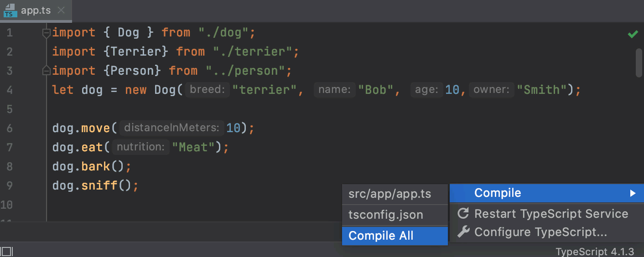Image resolution: width=644 pixels, height=257 pixels.
Task: Click the 'breed:' parameter hint on line 4
Action: 208,90
